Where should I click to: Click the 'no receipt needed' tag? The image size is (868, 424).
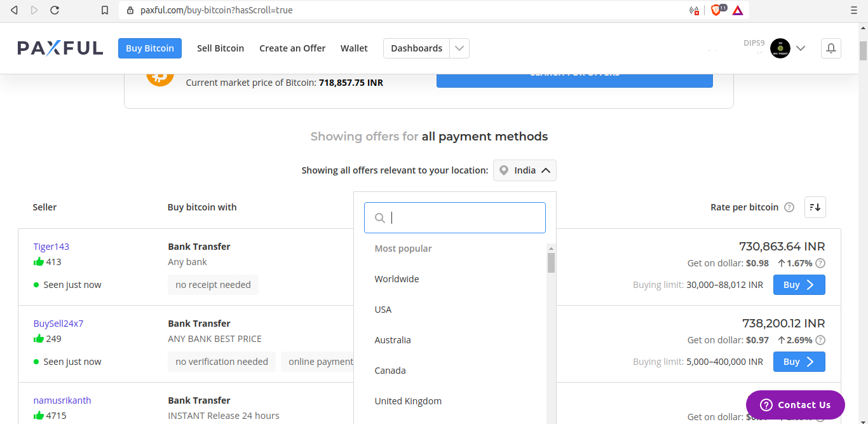point(213,285)
